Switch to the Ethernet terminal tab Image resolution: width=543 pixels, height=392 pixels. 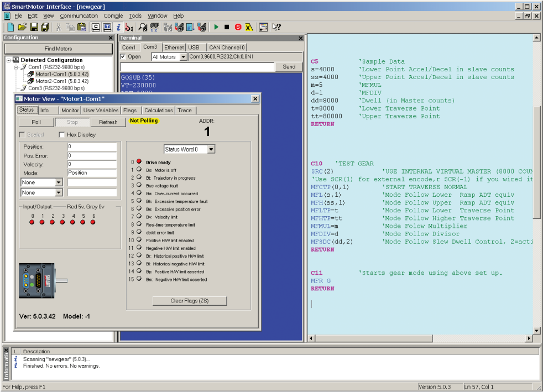pos(174,48)
